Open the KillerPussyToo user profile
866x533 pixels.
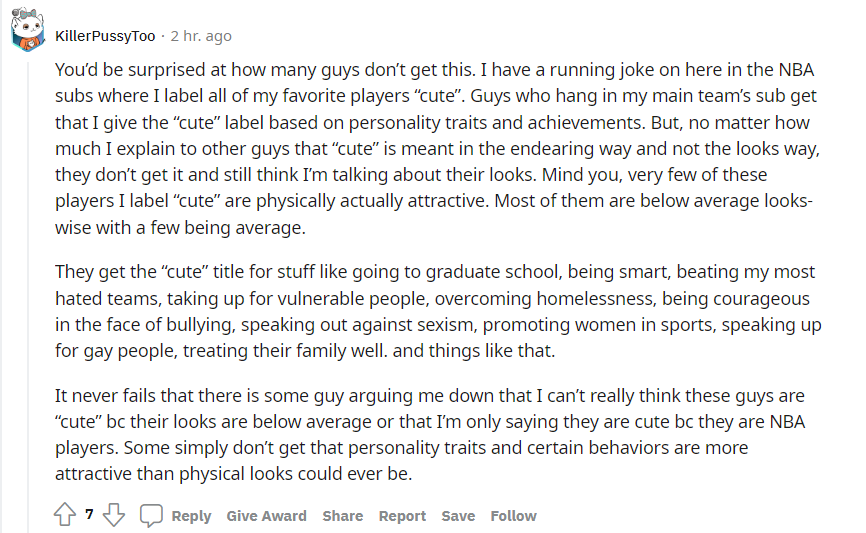[x=105, y=36]
